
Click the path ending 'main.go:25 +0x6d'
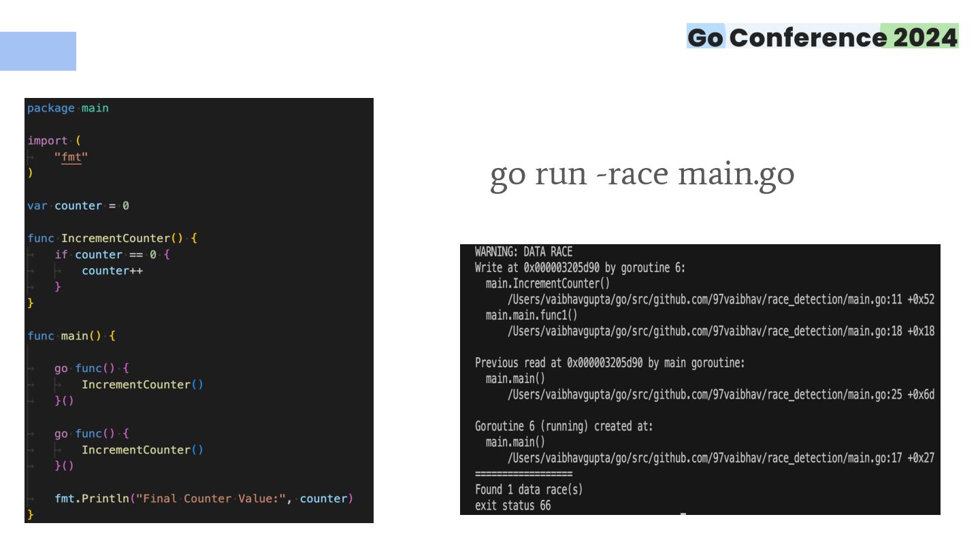click(x=721, y=395)
